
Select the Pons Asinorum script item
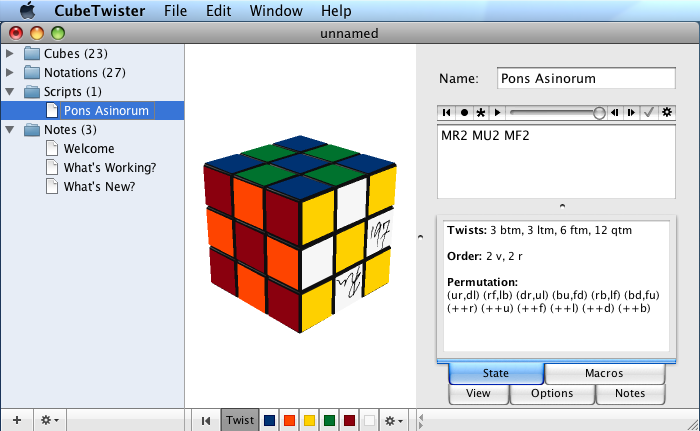tap(92, 110)
